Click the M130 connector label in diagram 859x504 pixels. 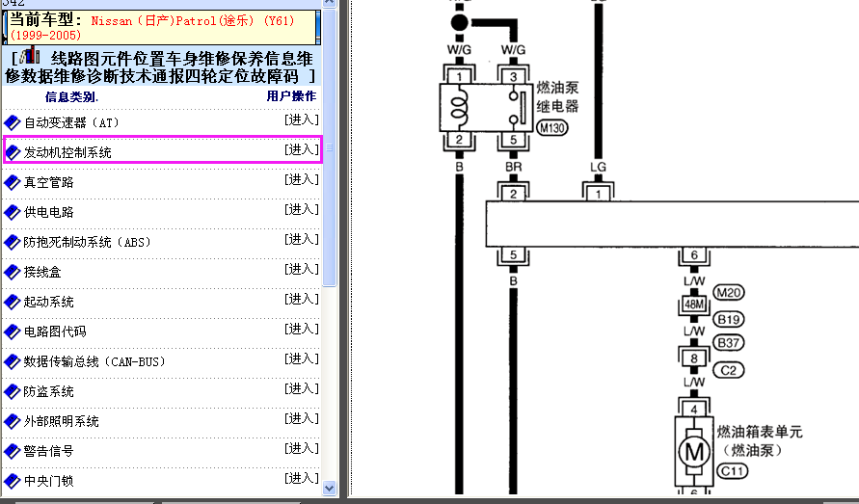[x=551, y=128]
